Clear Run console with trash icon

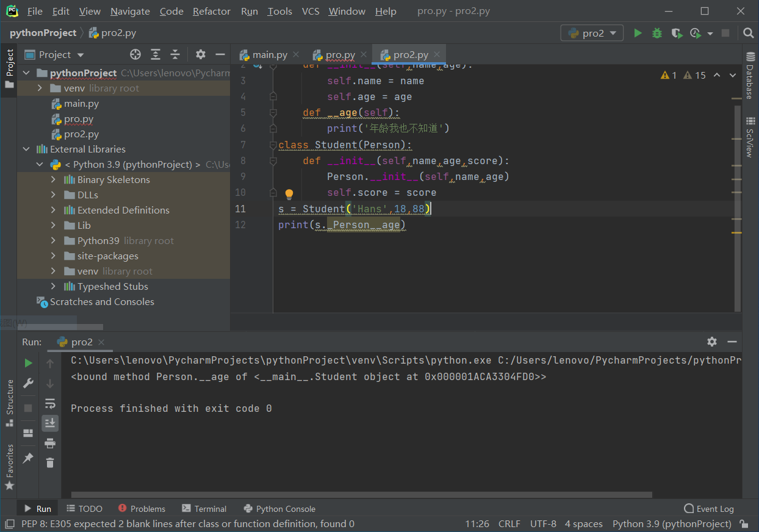click(50, 462)
